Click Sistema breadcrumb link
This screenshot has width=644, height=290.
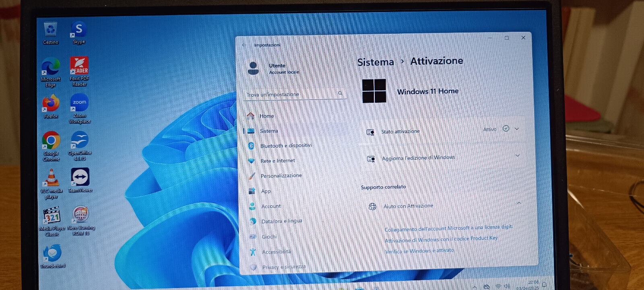(x=376, y=62)
